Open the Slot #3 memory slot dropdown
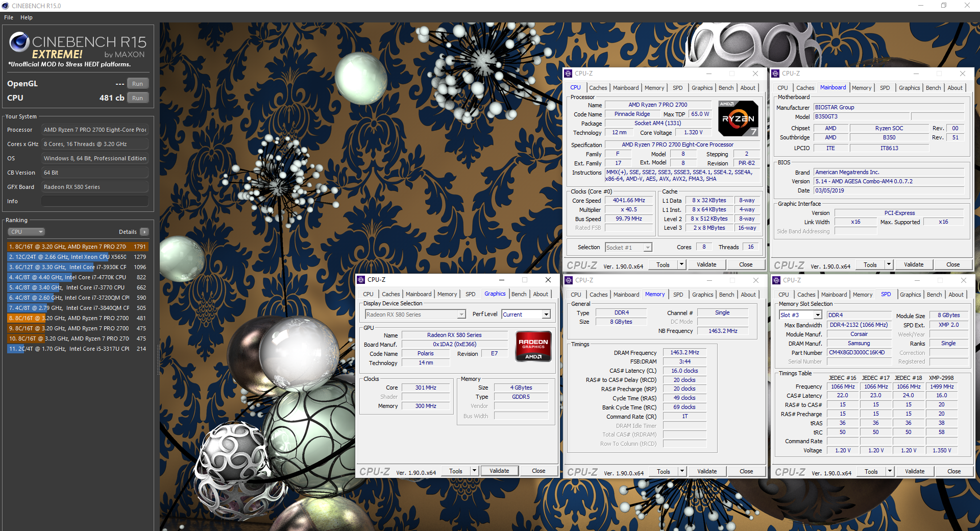This screenshot has width=980, height=531. (800, 316)
